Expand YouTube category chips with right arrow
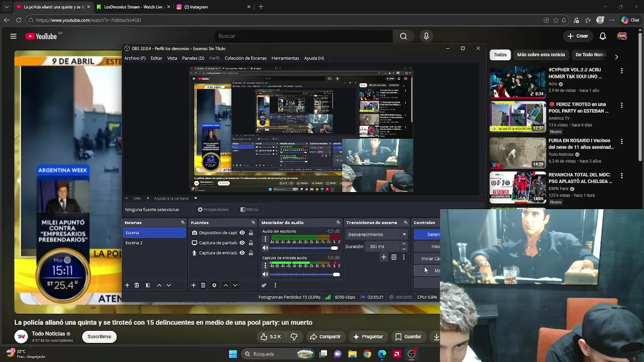644x362 pixels. pyautogui.click(x=616, y=57)
